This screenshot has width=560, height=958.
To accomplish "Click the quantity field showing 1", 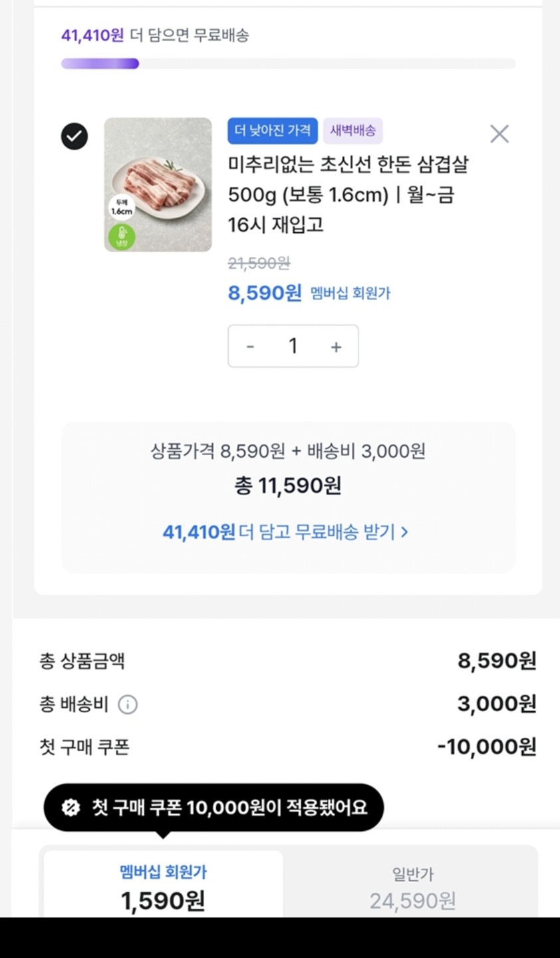I will (293, 346).
